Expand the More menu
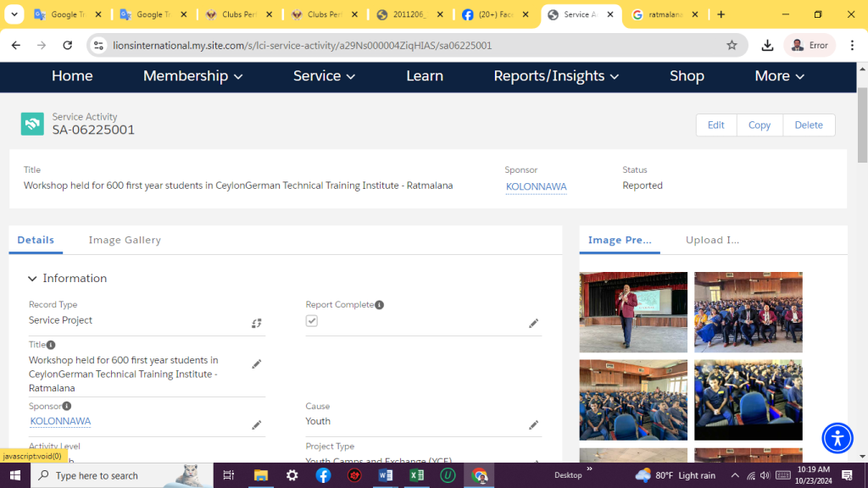This screenshot has height=488, width=868. pos(780,76)
